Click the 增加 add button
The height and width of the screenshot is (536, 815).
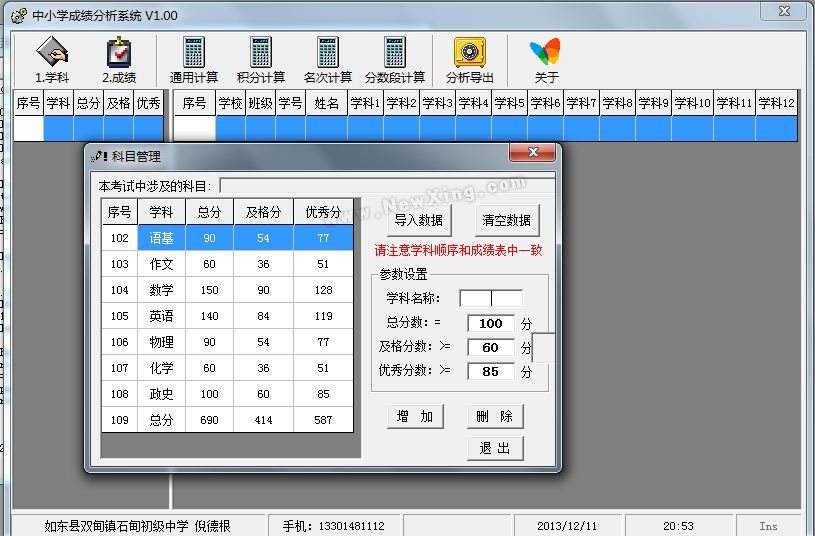(415, 417)
